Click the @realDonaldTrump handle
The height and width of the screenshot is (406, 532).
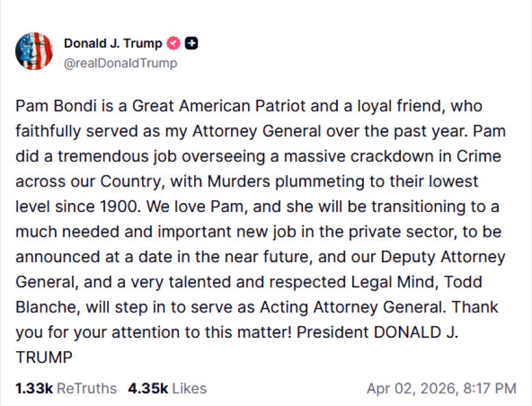coord(120,63)
